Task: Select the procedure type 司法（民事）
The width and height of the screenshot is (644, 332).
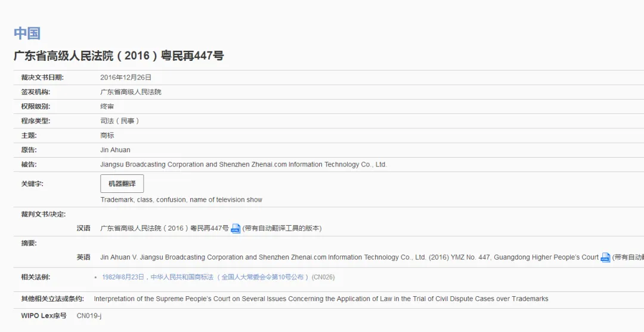Action: point(119,121)
